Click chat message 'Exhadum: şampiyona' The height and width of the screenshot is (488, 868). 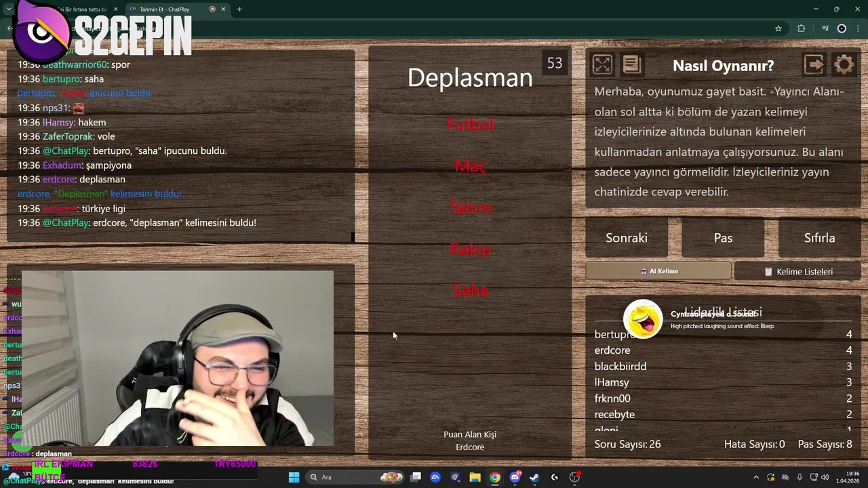[75, 165]
